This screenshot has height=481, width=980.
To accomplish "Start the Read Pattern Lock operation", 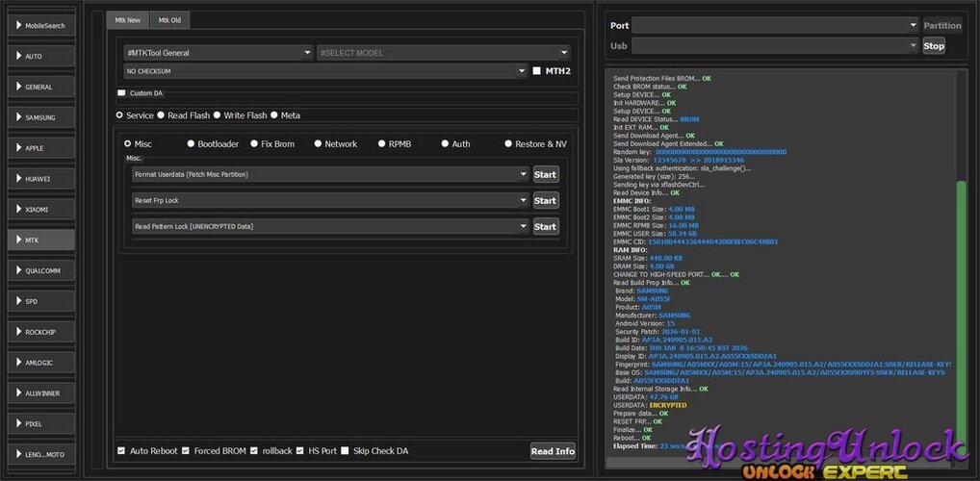I will (546, 227).
